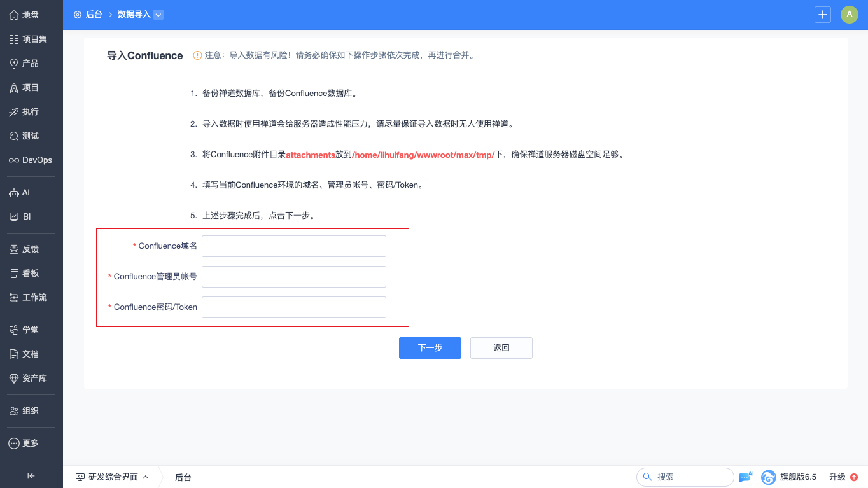
Task: Open 项目 rocket icon in sidebar
Action: (x=14, y=87)
